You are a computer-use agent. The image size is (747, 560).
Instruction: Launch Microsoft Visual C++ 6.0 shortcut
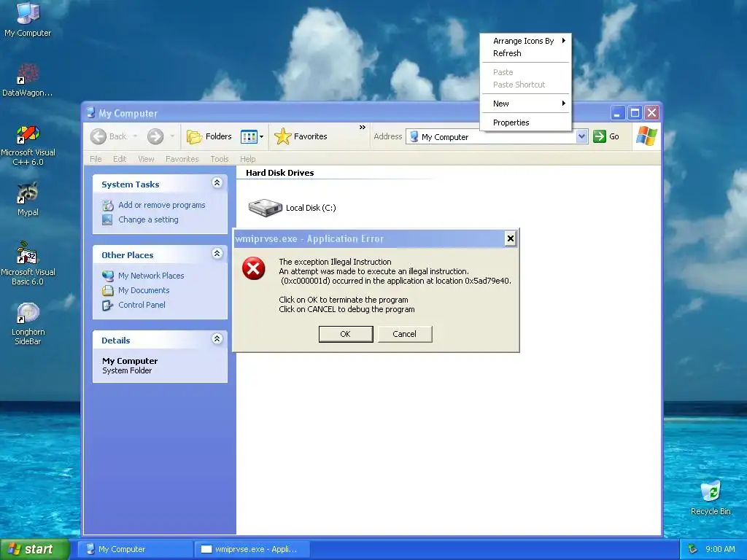pyautogui.click(x=28, y=144)
